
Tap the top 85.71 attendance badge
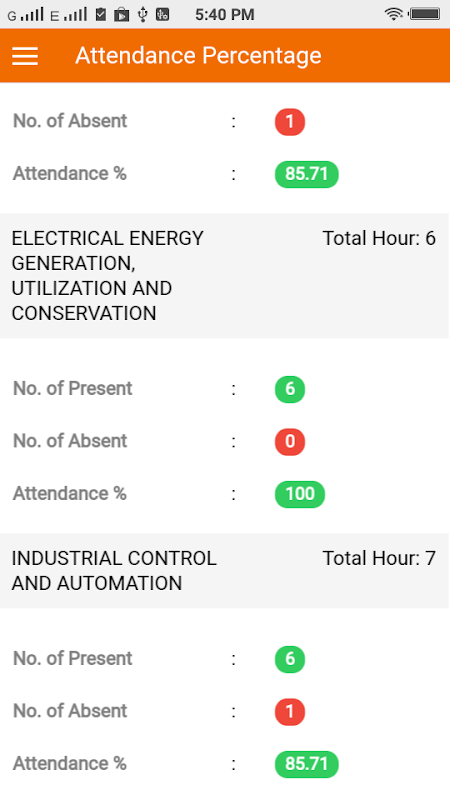point(307,174)
